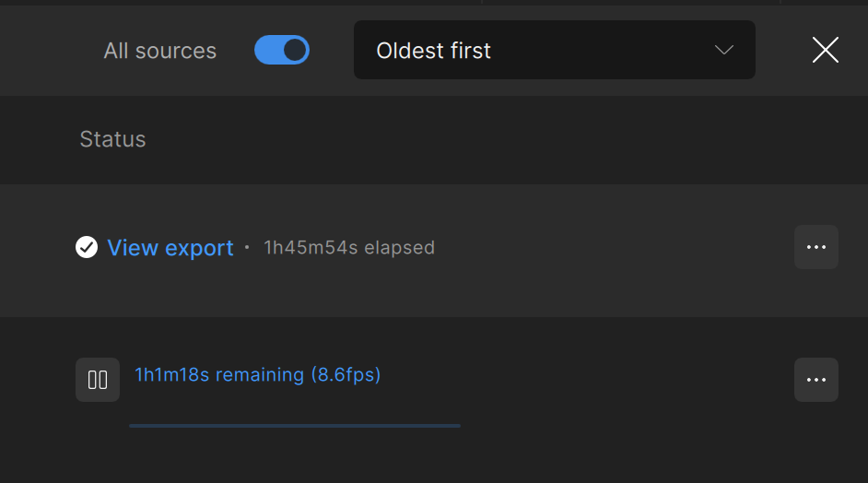Disable the All sources toggle

click(x=282, y=50)
